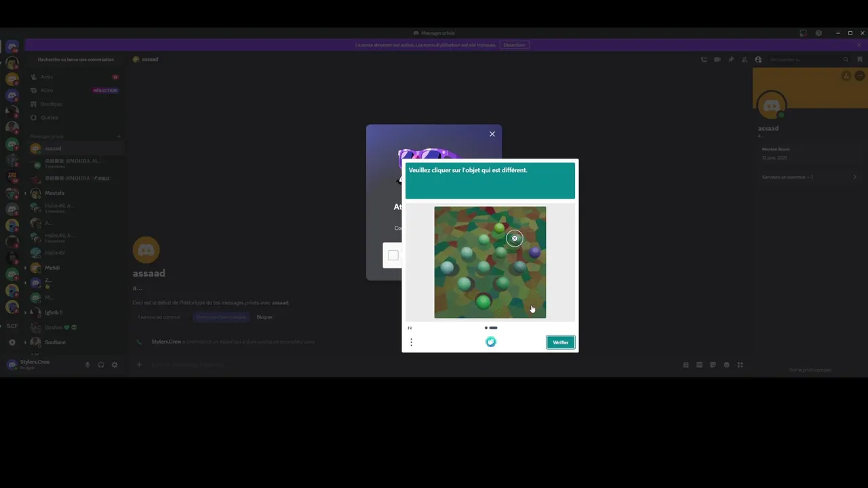Show pinned messages icon
868x488 pixels.
(x=731, y=60)
